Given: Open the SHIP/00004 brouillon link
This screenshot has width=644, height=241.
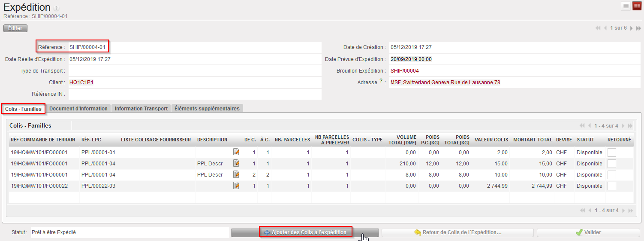Looking at the screenshot, I should [x=404, y=71].
